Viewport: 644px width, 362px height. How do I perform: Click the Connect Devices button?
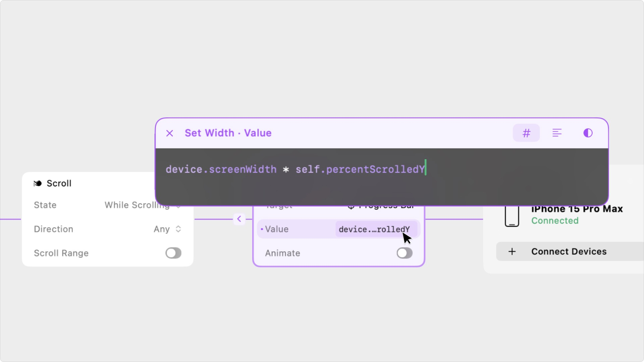click(x=569, y=251)
